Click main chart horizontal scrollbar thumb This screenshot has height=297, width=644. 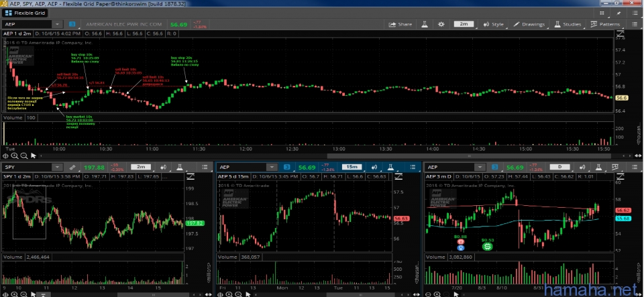(x=470, y=156)
